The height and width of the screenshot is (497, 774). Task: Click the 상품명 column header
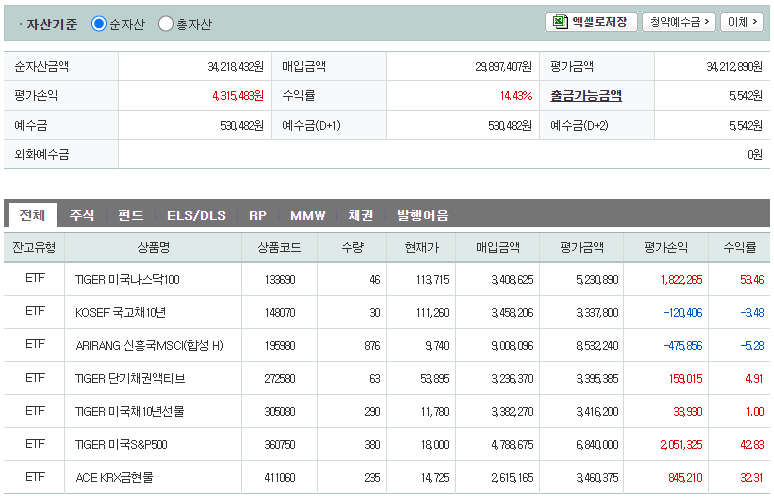coord(153,247)
